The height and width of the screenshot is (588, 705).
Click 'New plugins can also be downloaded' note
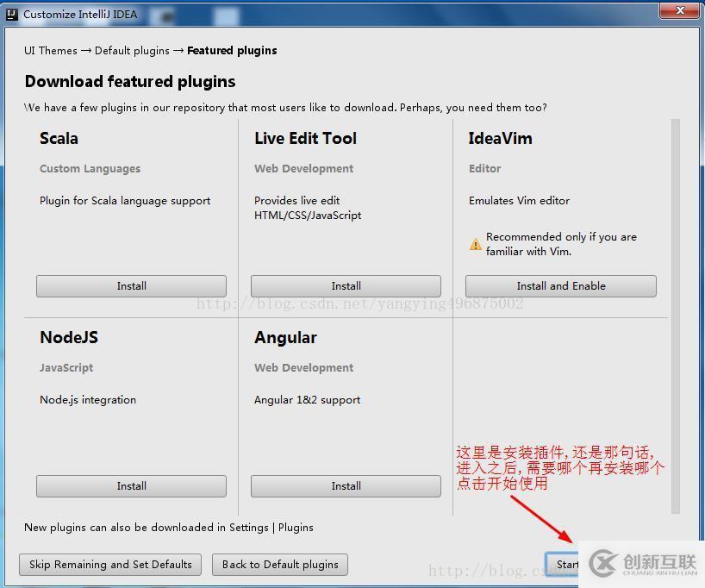(x=169, y=528)
